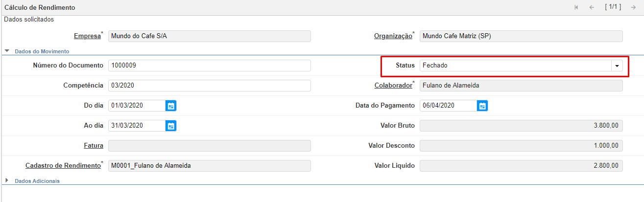Click the Colaborador link label
644x202 pixels.
pyautogui.click(x=393, y=86)
